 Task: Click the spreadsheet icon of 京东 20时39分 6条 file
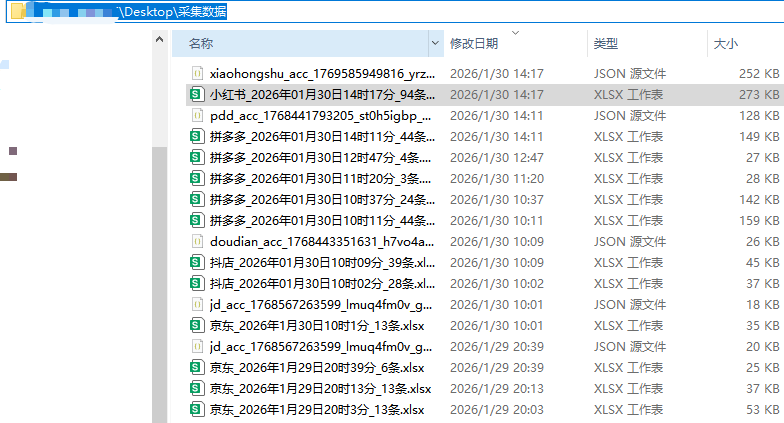click(x=197, y=367)
